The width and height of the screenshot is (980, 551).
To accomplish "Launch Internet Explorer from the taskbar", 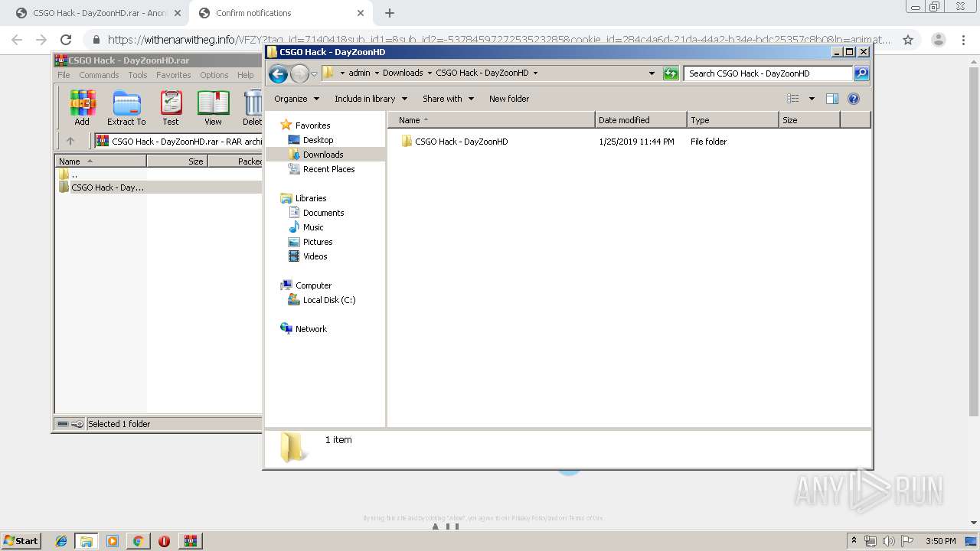I will point(61,541).
